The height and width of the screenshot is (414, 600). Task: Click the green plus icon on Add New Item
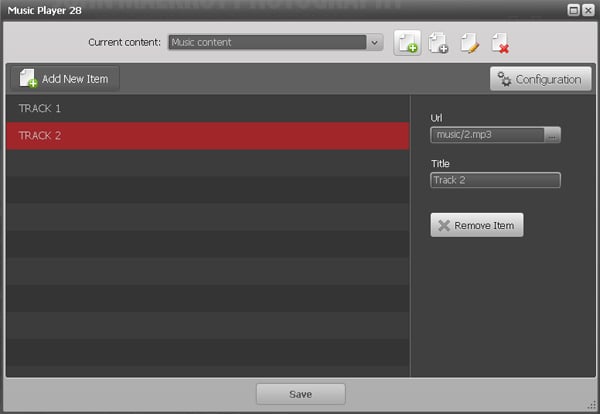tap(28, 79)
